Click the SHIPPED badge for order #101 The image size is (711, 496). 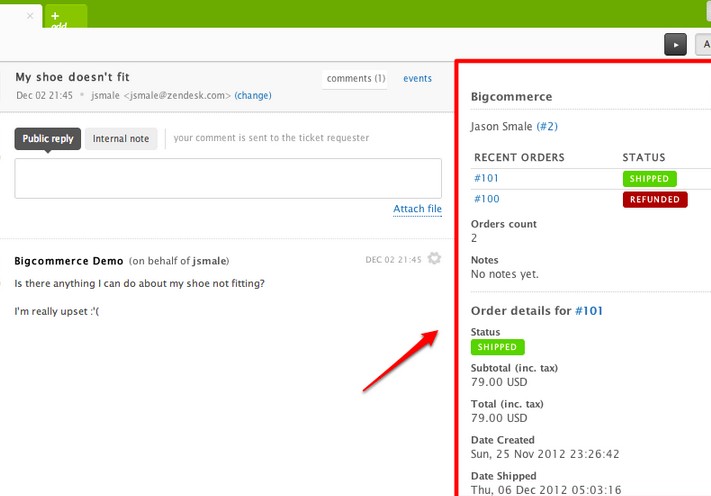pos(649,179)
